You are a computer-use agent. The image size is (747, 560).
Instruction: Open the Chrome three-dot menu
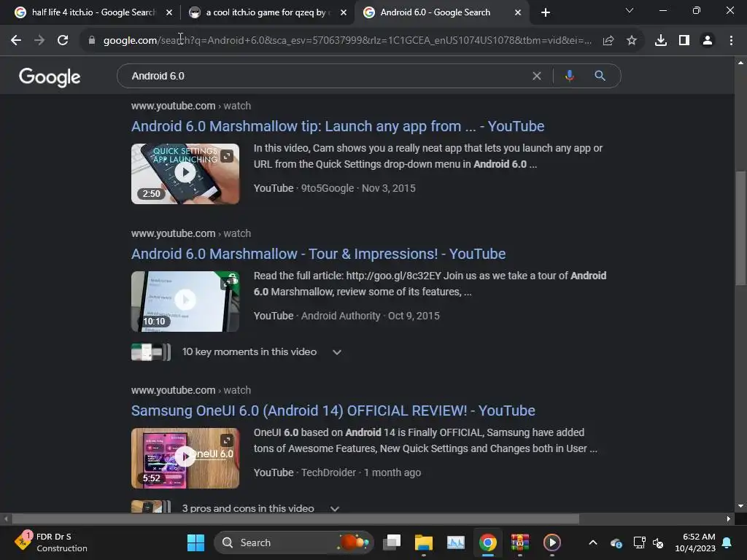[x=731, y=41]
